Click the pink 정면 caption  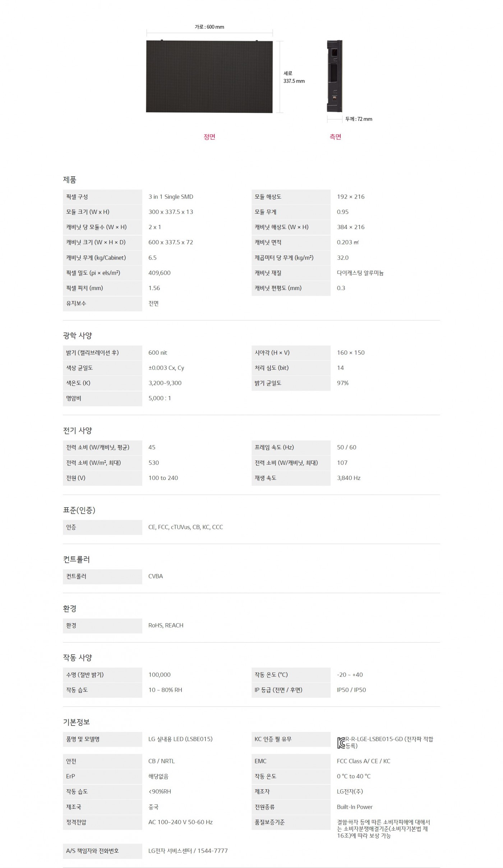pos(209,137)
